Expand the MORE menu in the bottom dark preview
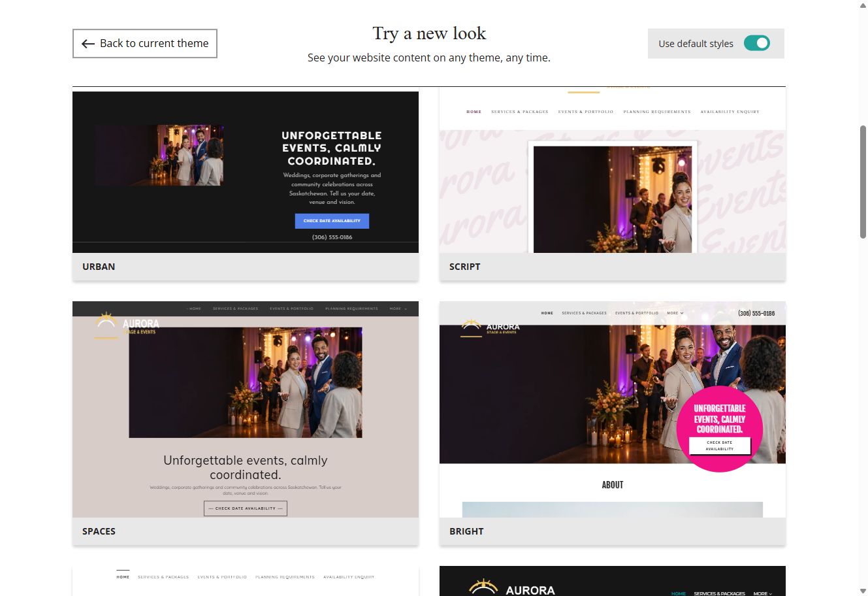 pyautogui.click(x=762, y=593)
